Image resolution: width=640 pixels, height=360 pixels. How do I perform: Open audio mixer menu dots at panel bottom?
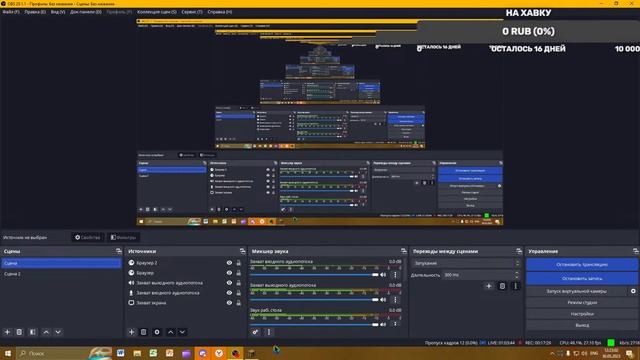click(x=269, y=332)
